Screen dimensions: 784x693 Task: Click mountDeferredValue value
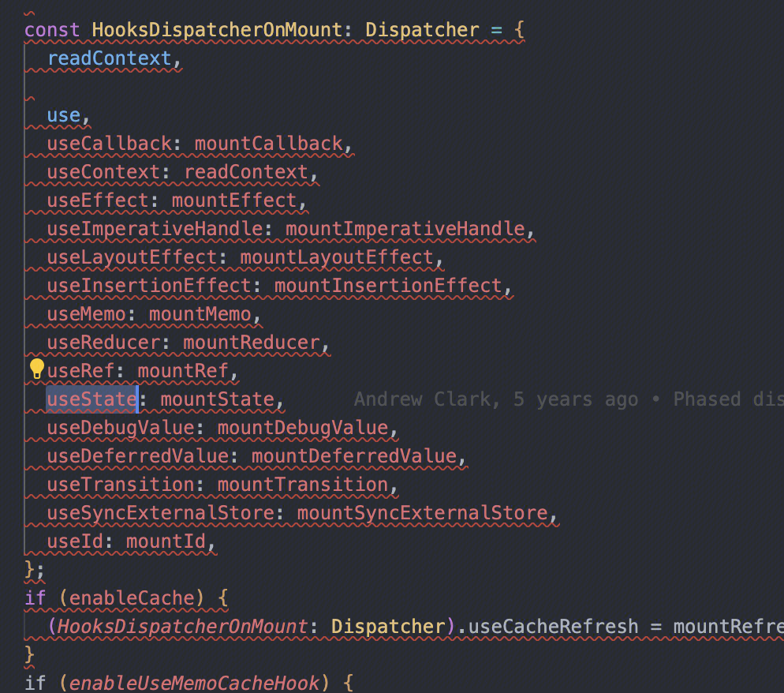(353, 456)
